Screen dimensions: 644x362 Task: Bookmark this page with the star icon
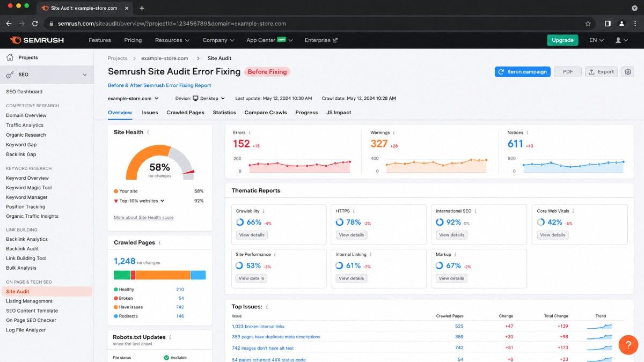click(x=588, y=24)
